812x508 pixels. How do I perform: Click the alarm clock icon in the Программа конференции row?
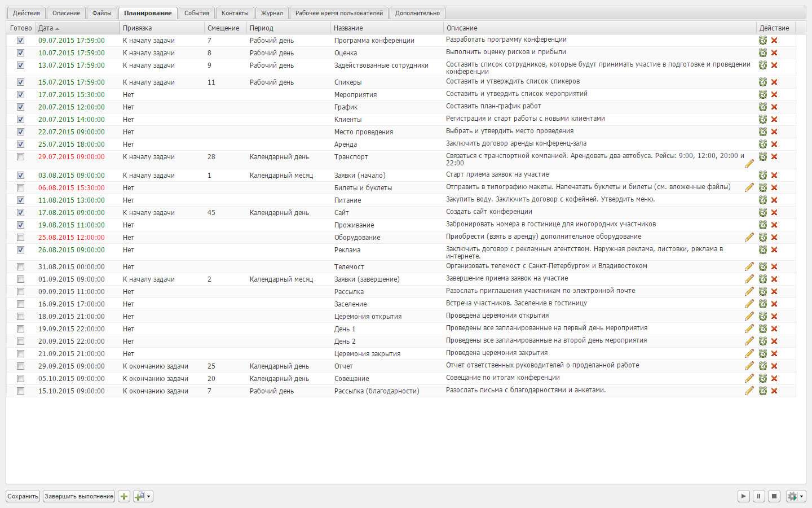763,40
